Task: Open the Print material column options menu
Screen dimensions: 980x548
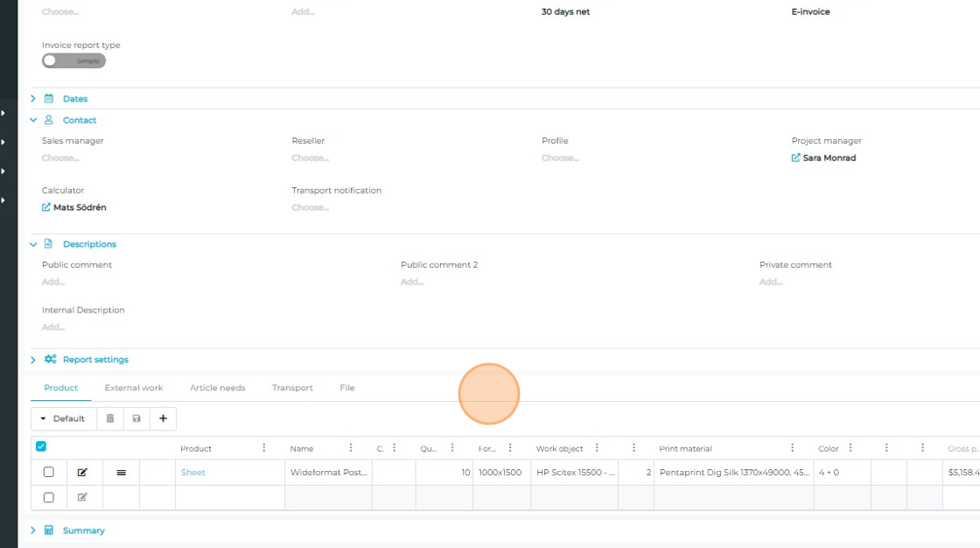Action: (x=792, y=448)
